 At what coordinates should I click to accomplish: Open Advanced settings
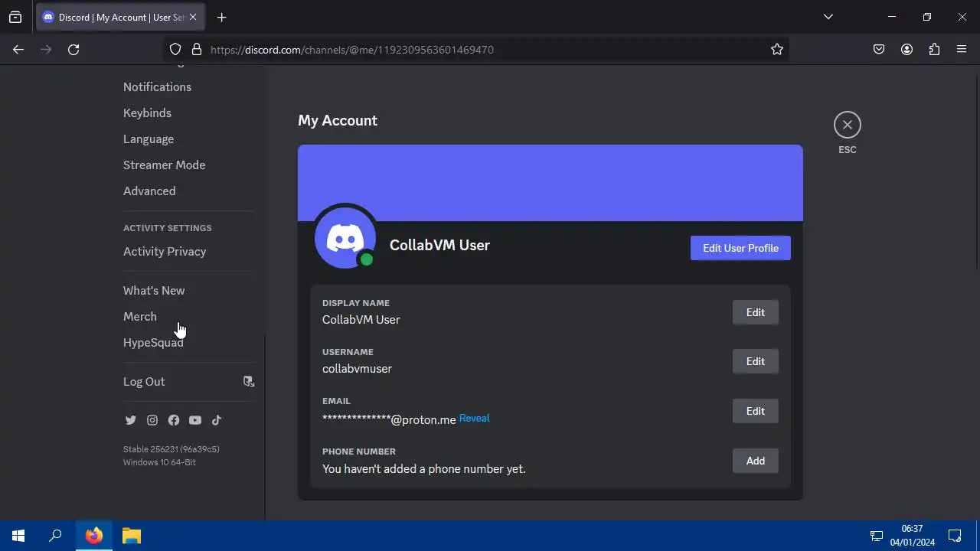click(x=149, y=191)
